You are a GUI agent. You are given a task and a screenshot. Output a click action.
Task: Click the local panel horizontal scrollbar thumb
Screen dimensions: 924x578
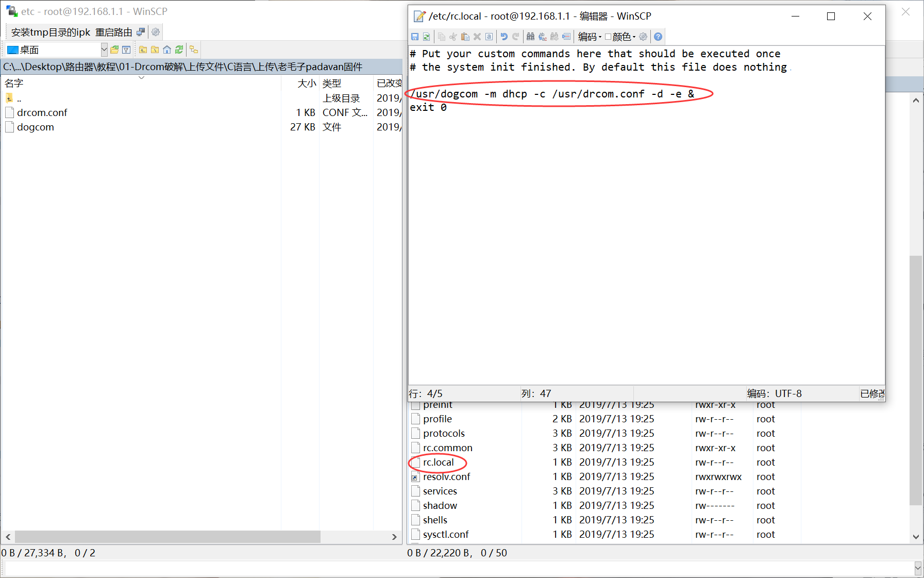[167, 537]
